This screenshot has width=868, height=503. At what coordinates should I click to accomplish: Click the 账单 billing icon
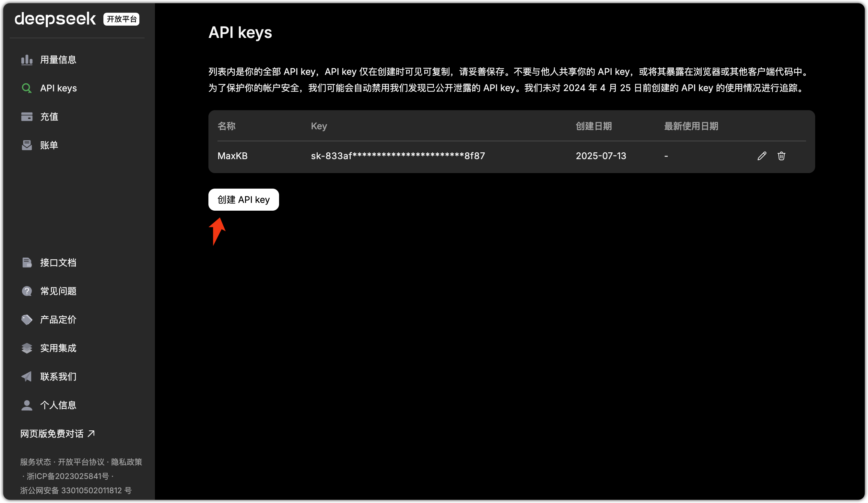[27, 146]
